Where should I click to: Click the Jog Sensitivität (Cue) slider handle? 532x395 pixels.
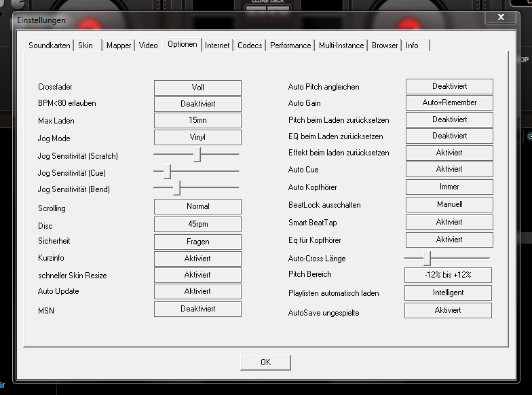(167, 172)
